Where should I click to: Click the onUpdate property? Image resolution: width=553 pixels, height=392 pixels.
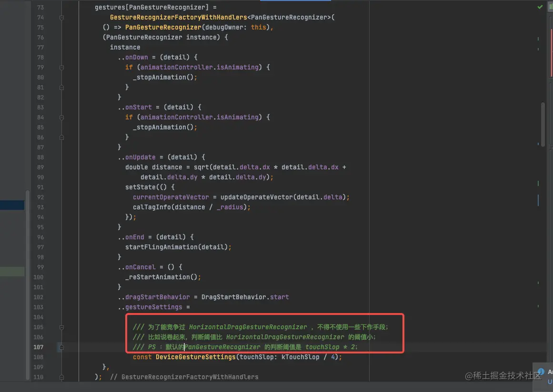(x=141, y=157)
